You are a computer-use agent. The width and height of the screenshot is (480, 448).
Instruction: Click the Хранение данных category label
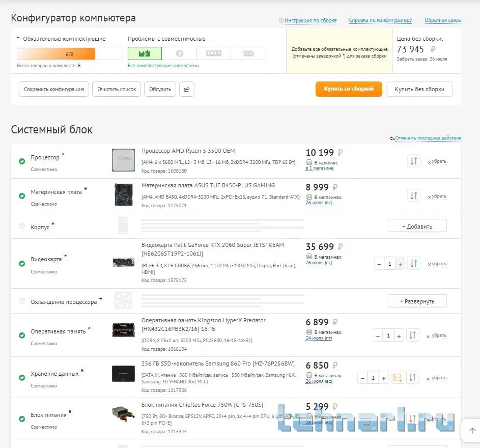pyautogui.click(x=54, y=374)
